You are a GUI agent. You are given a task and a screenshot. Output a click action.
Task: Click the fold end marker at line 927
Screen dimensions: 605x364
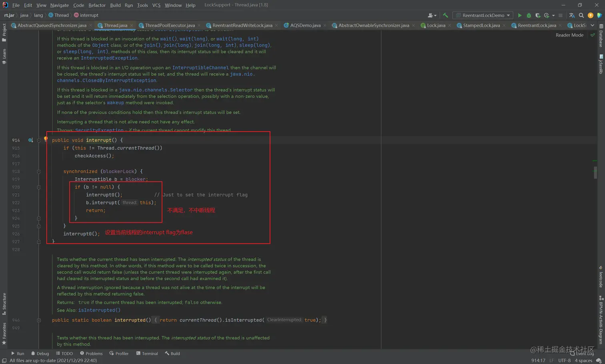(x=39, y=242)
